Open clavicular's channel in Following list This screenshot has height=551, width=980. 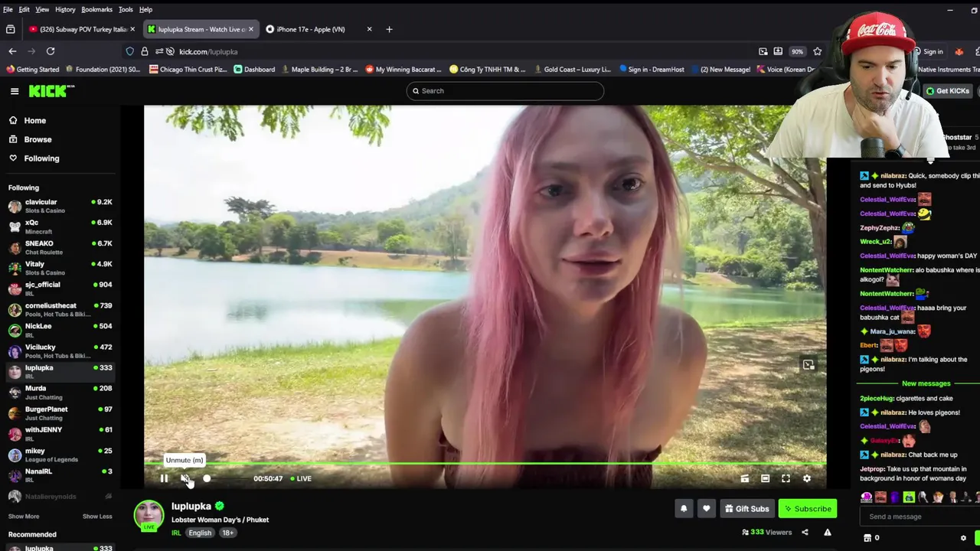coord(60,206)
